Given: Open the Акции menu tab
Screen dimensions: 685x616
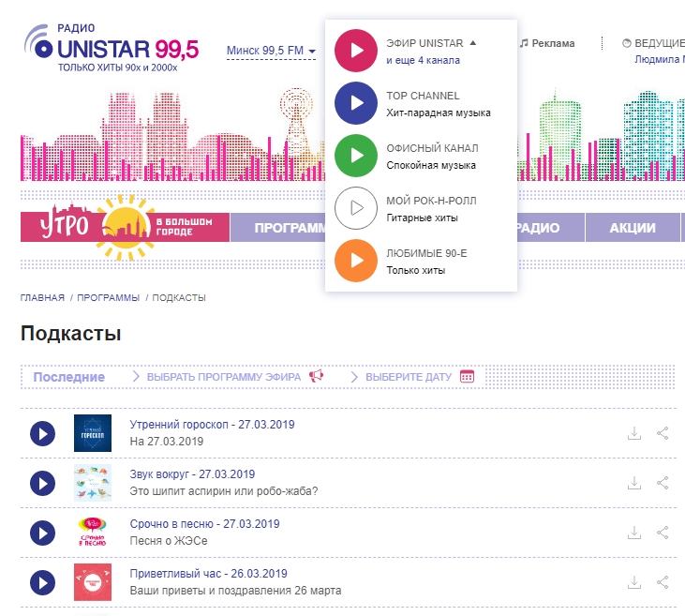Looking at the screenshot, I should (633, 228).
